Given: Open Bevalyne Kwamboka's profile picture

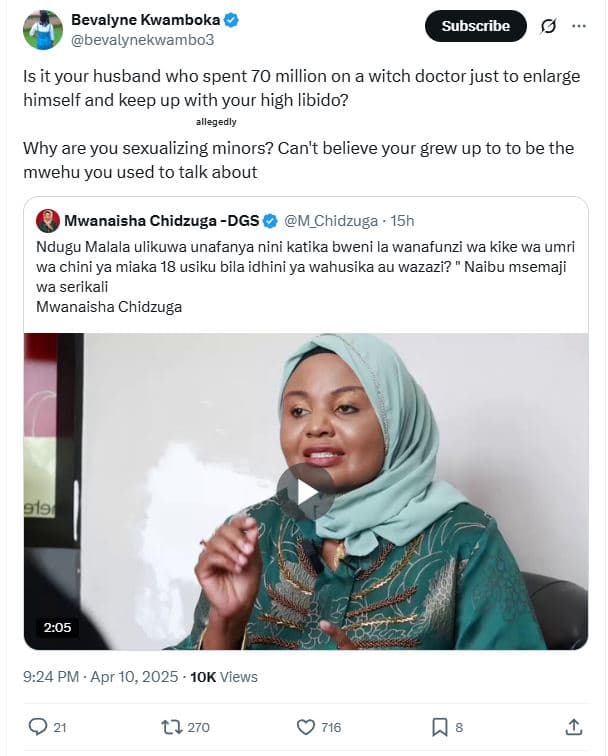Looking at the screenshot, I should [41, 30].
